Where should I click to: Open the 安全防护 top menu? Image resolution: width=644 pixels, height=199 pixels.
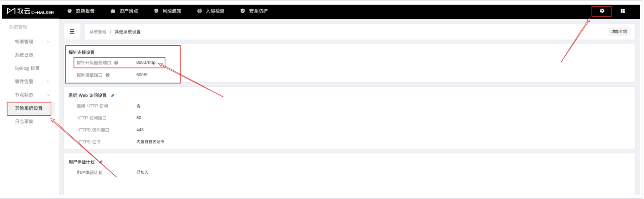[254, 11]
